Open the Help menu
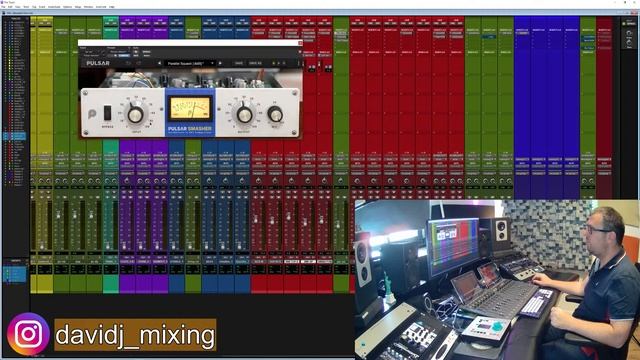640x360 pixels. point(111,7)
